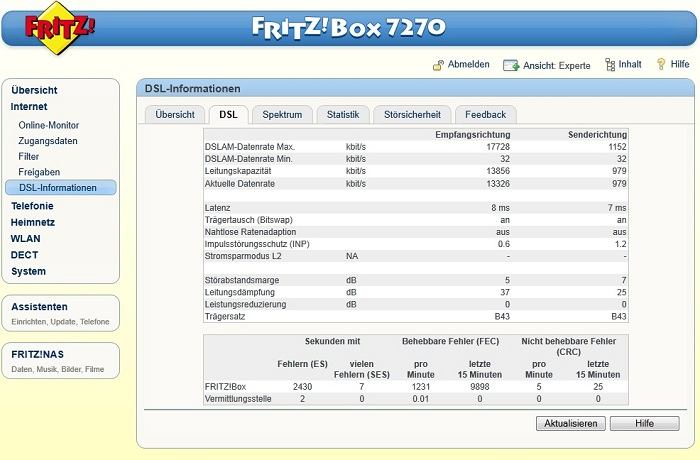The image size is (700, 460).
Task: Click Behebbare Fehler (FEC) header
Action: point(450,341)
